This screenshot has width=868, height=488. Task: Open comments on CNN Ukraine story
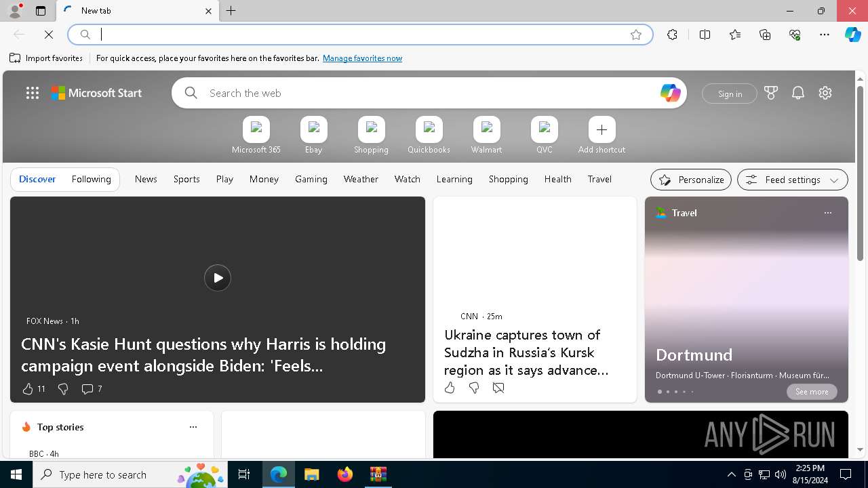click(x=498, y=388)
